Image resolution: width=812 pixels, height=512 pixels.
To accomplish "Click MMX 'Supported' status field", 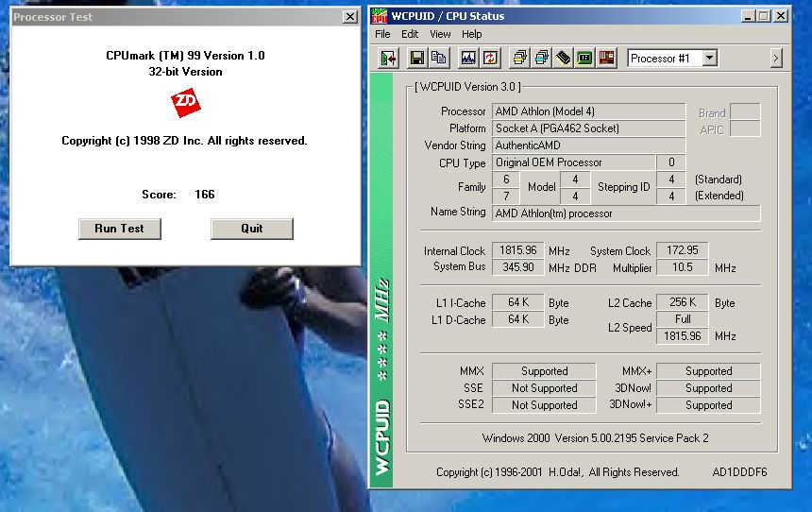I will [x=544, y=371].
